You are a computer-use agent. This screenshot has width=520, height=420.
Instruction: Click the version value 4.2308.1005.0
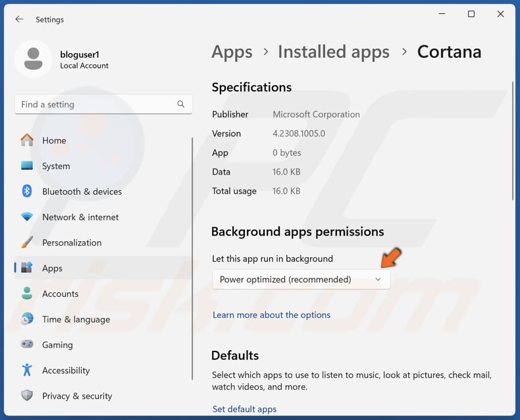(x=299, y=134)
